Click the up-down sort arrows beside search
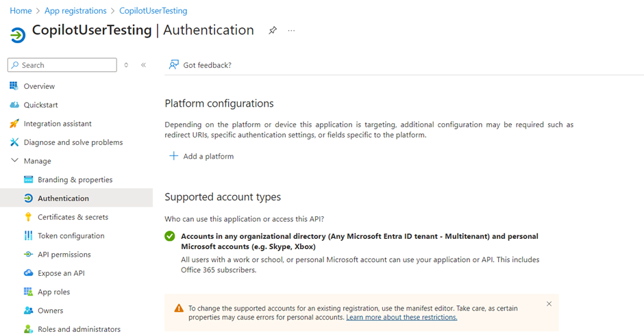The width and height of the screenshot is (644, 336). click(x=126, y=65)
